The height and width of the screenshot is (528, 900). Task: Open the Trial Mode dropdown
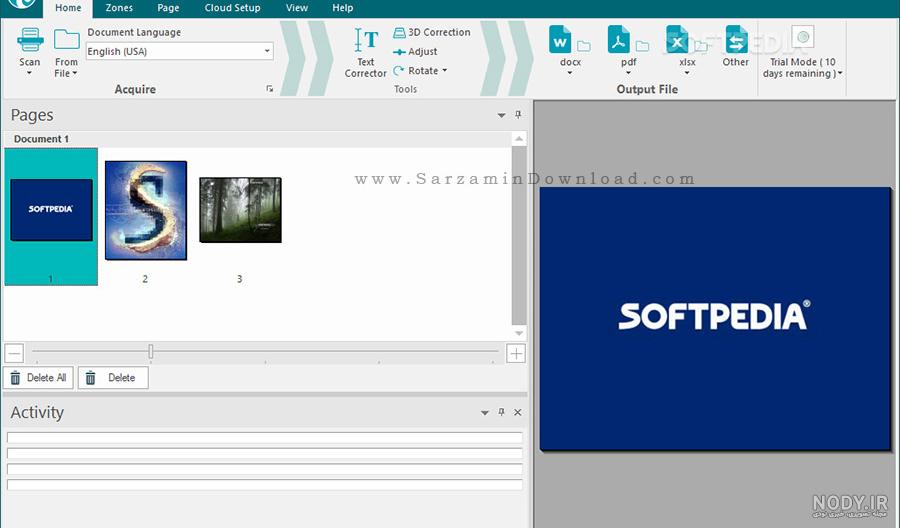click(x=840, y=73)
